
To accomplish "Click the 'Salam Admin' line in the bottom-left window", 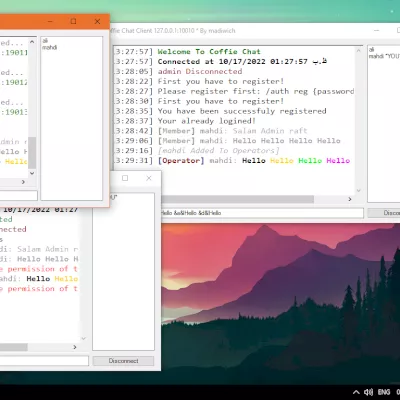I will 39,249.
